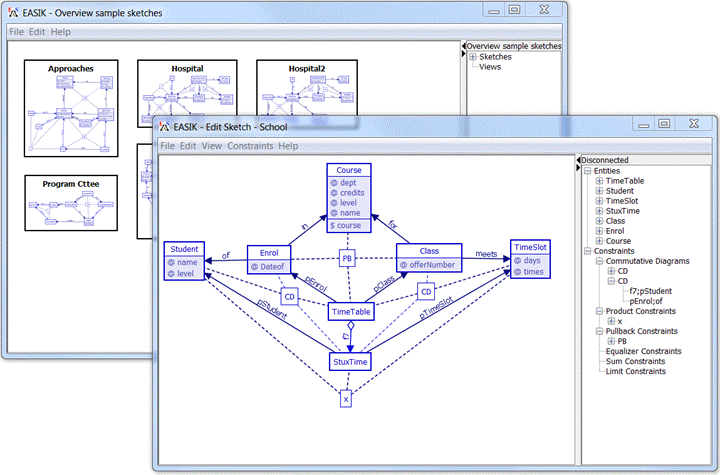Select the x product constraint node
The image size is (720, 475).
[346, 399]
